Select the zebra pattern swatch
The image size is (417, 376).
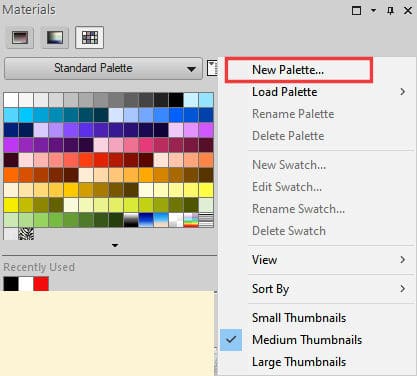pos(26,234)
